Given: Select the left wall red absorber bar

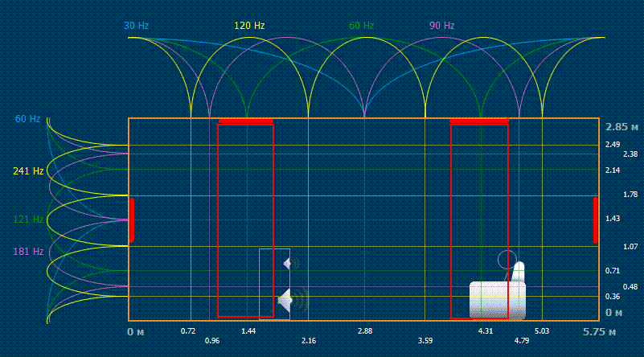Looking at the screenshot, I should point(132,220).
